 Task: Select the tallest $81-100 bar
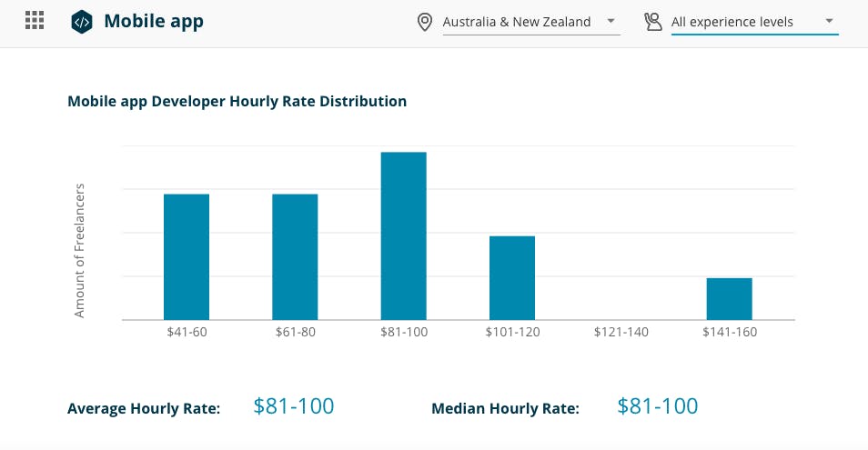click(403, 235)
